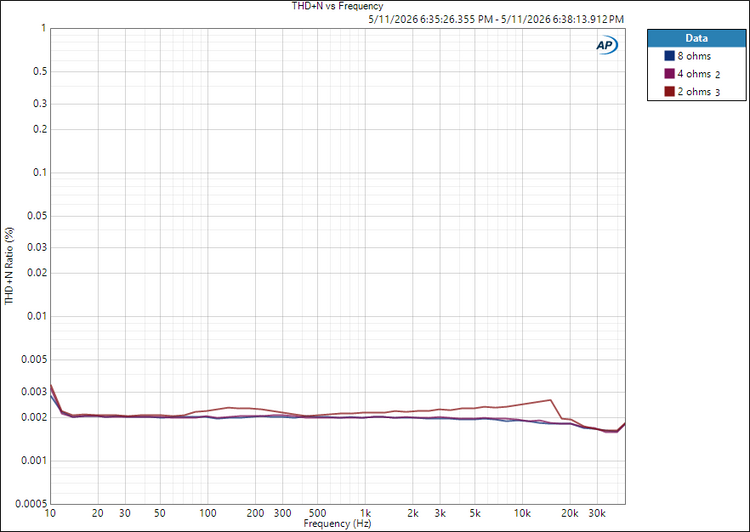Click the 8 ohms legend label
The image size is (750, 532).
[x=694, y=56]
